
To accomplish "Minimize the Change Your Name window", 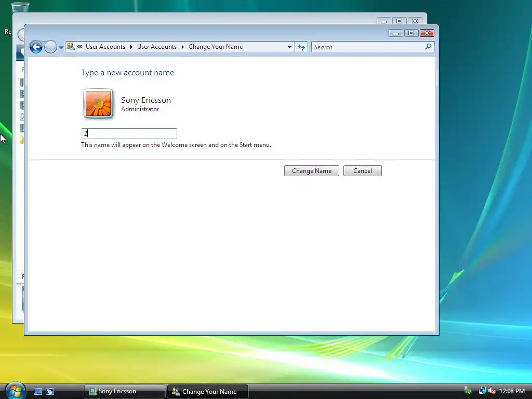I will point(395,33).
